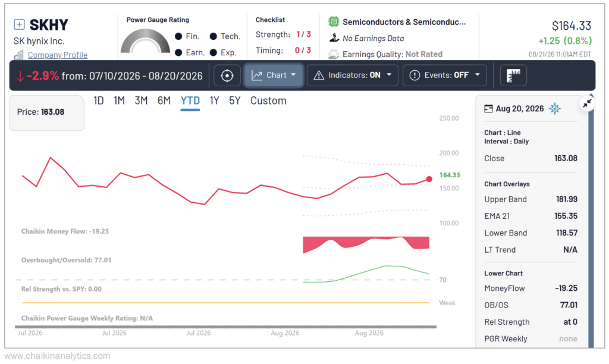
Task: Click the Upper Band value 181.99
Action: click(567, 199)
